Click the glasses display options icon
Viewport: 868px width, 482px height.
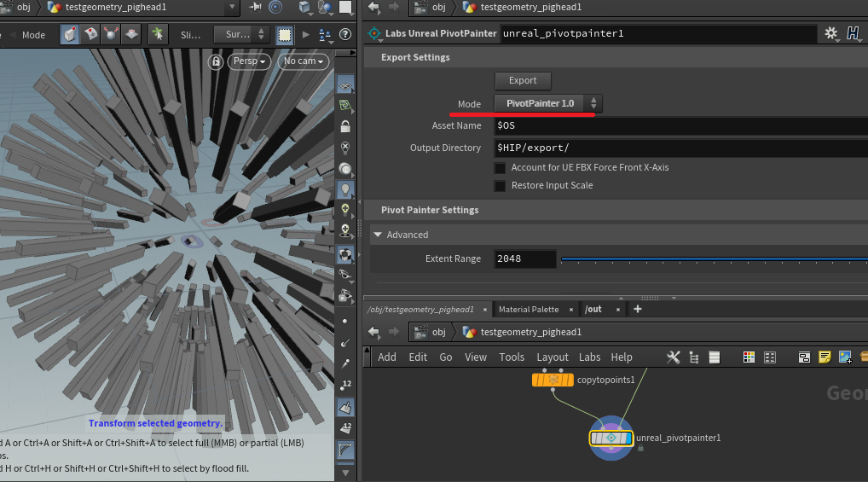(345, 276)
